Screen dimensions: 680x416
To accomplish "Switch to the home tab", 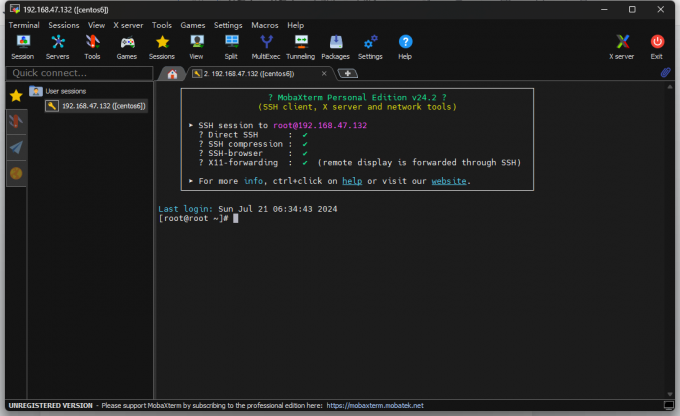I will pyautogui.click(x=172, y=74).
